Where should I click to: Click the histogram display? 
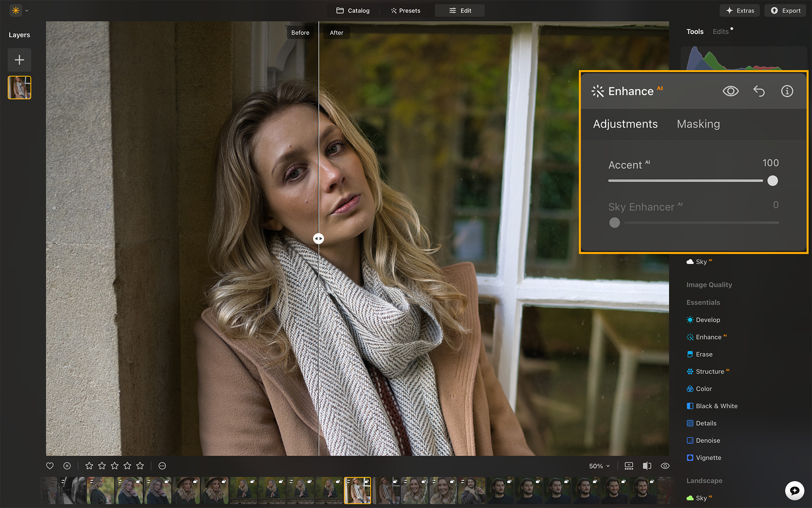(x=744, y=58)
